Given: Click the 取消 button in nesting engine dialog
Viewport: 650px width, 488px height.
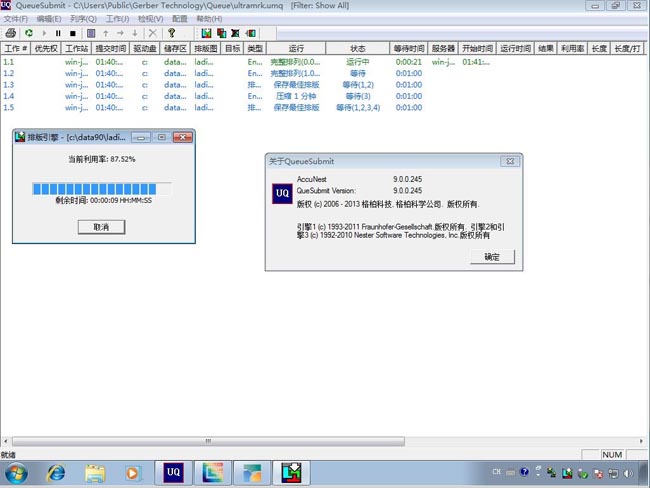Looking at the screenshot, I should [x=101, y=227].
